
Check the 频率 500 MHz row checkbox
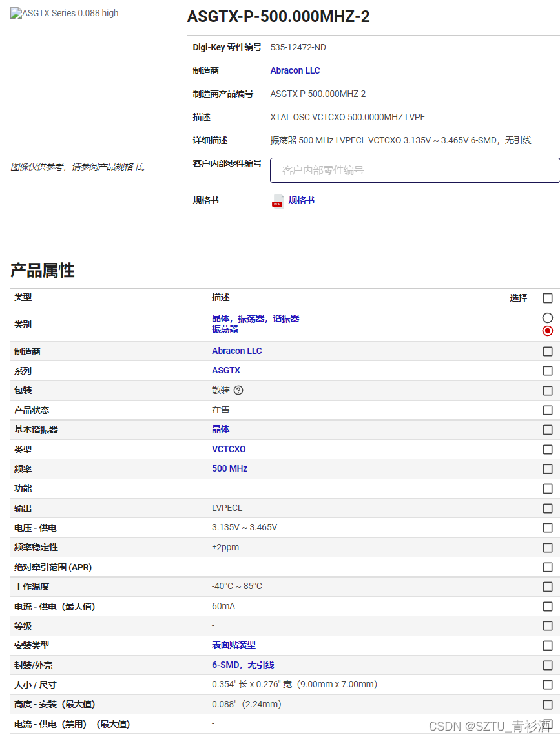[x=548, y=469]
